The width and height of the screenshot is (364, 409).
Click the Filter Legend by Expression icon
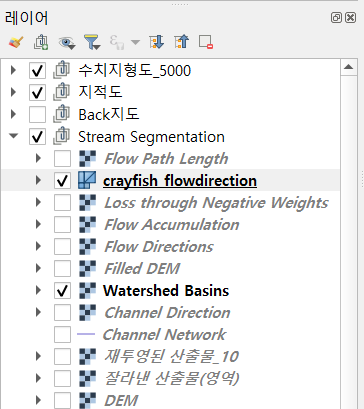117,42
